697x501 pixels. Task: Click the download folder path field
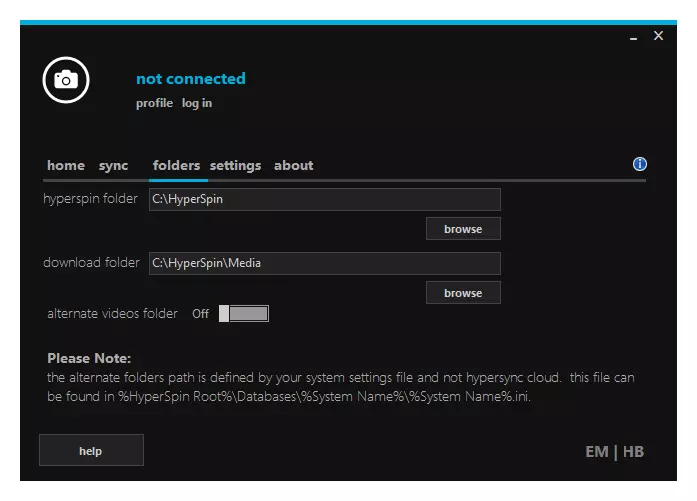pos(324,263)
